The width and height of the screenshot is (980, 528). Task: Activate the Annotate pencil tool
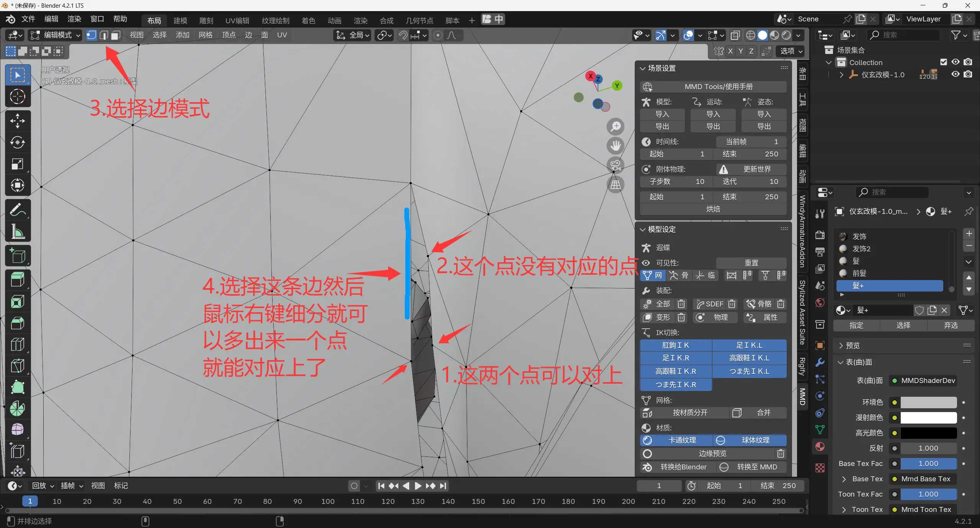17,210
